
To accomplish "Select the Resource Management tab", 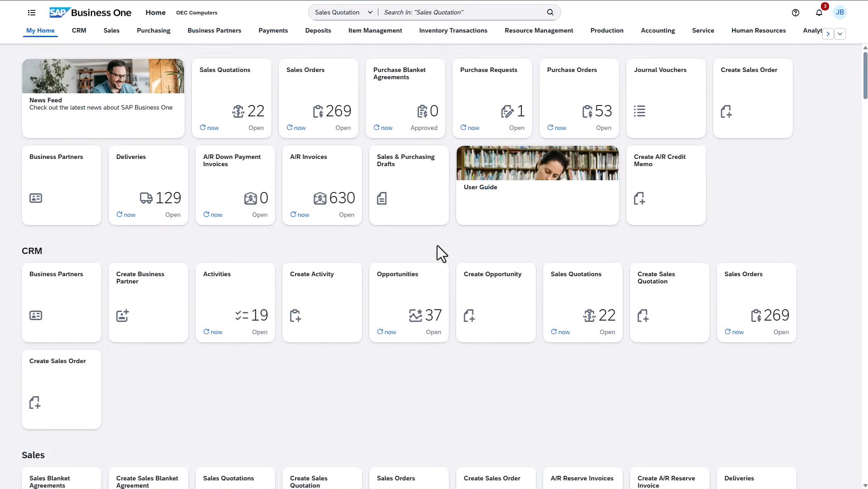I will [539, 30].
